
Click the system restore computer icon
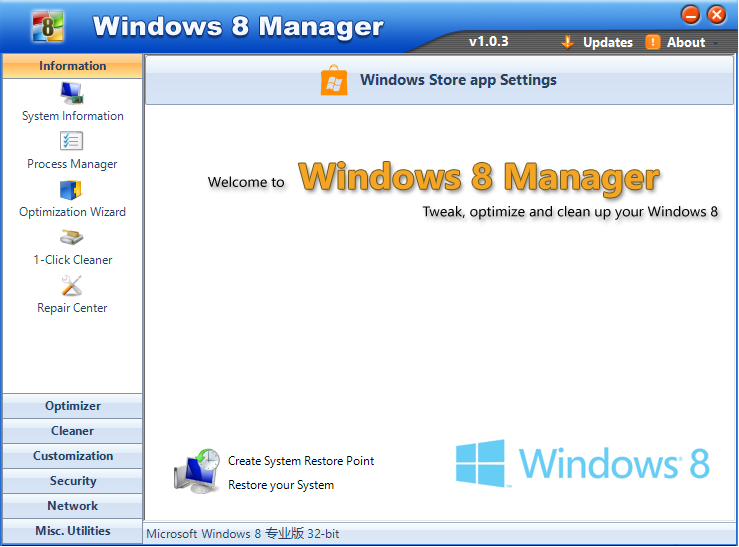click(x=197, y=471)
